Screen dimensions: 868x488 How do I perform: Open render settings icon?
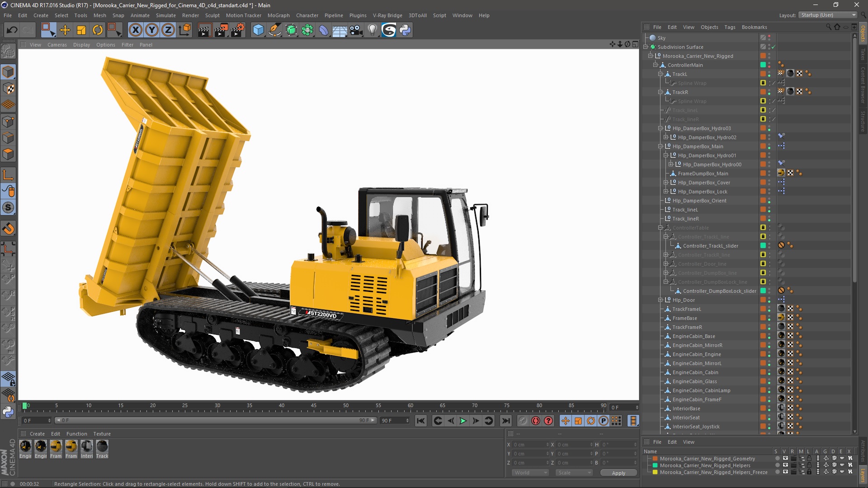coord(238,30)
